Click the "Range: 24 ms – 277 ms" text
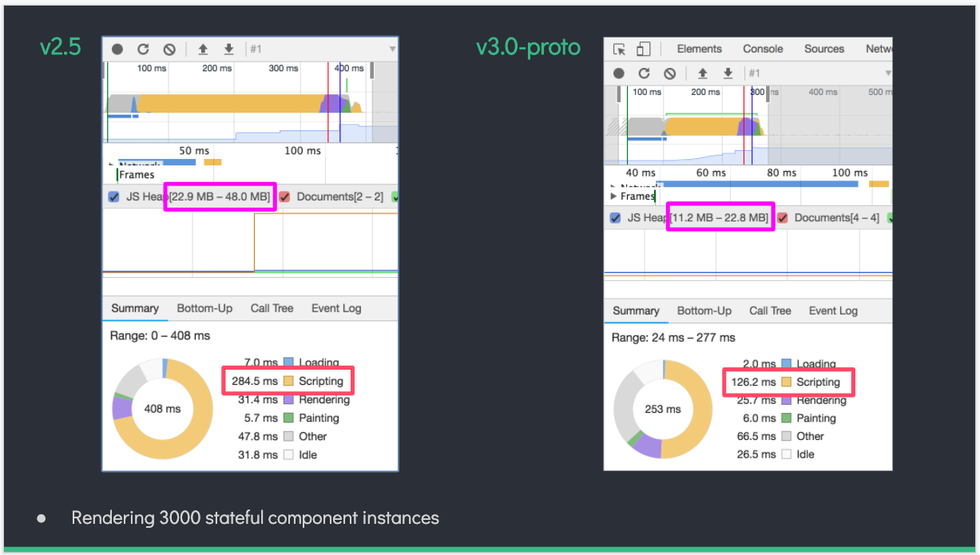 tap(673, 338)
